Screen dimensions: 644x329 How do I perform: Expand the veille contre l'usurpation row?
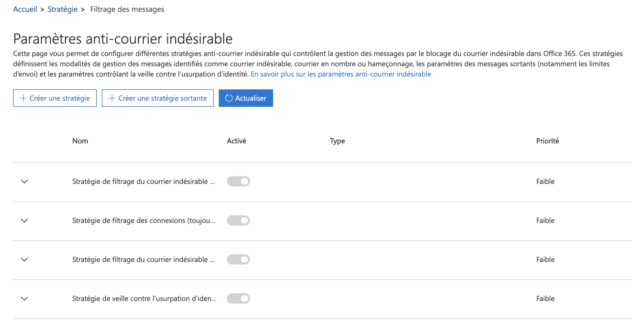(x=24, y=299)
